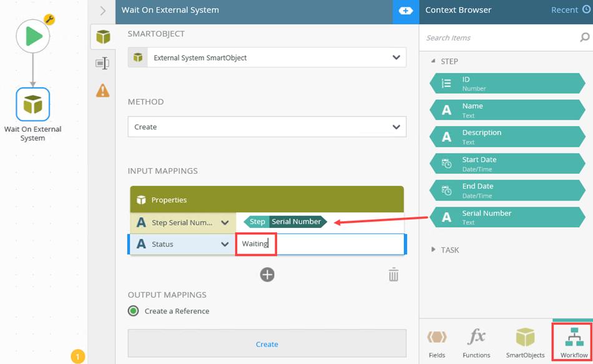The image size is (593, 364).
Task: Delete the mapping using the trash icon
Action: pos(393,275)
